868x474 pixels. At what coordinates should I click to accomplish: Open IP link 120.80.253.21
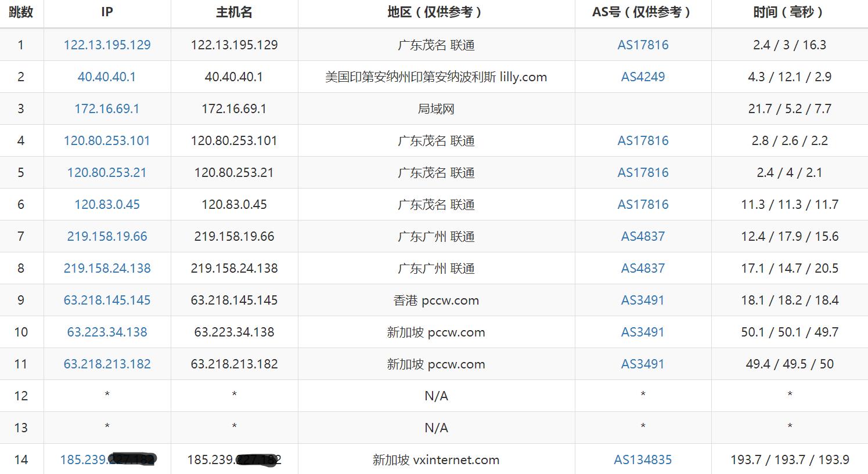point(107,173)
